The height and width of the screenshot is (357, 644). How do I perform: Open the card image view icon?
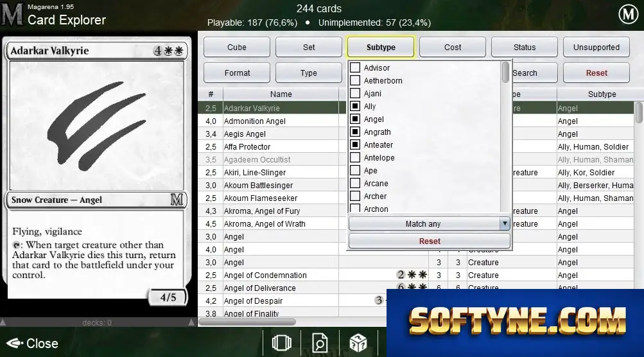click(282, 343)
